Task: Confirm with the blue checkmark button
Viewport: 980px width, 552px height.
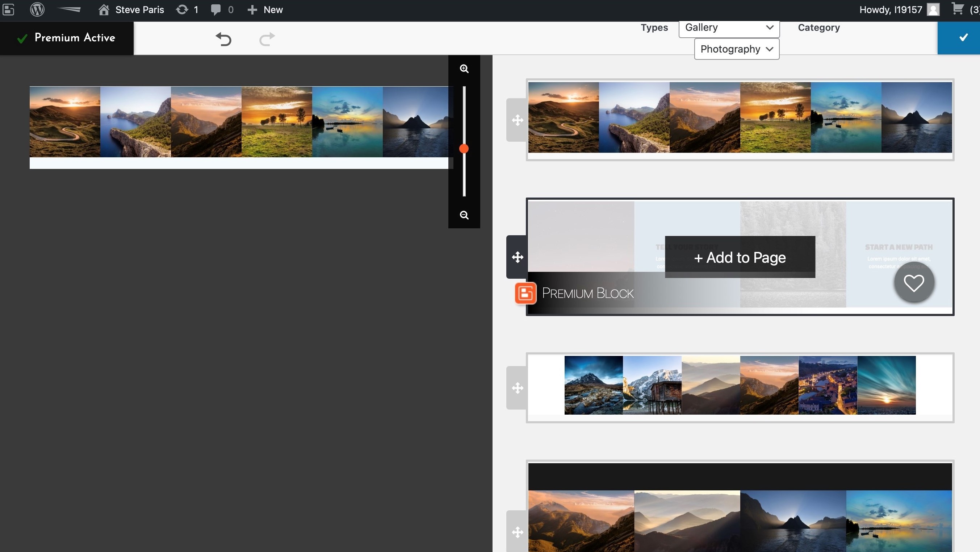Action: (x=959, y=38)
